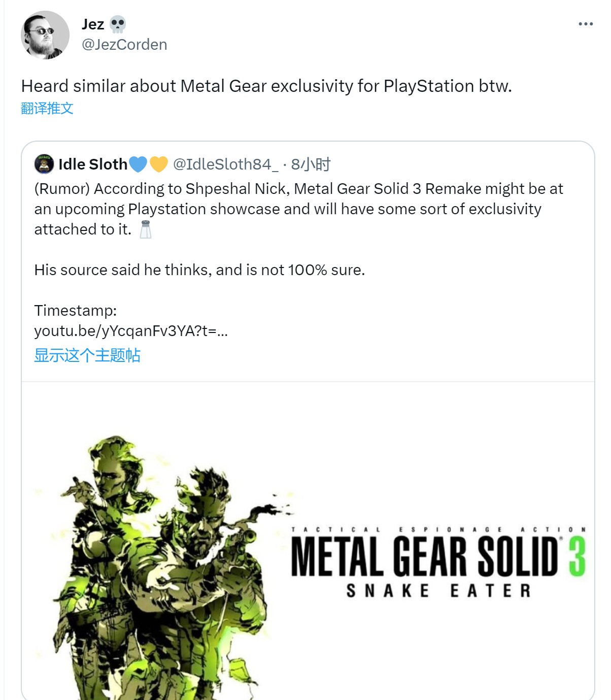Open the youtu.be video link
Image resolution: width=611 pixels, height=700 pixels.
coord(130,331)
